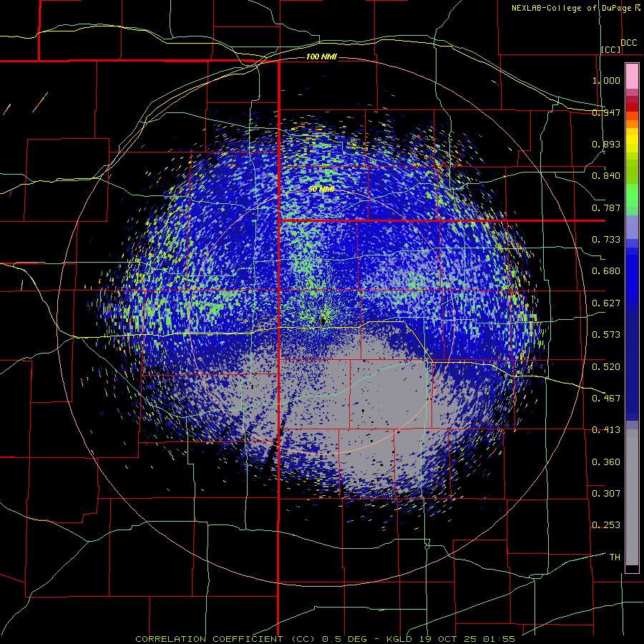Select the 0.680 scale value
Viewport: 644px width, 644px height.
click(606, 271)
